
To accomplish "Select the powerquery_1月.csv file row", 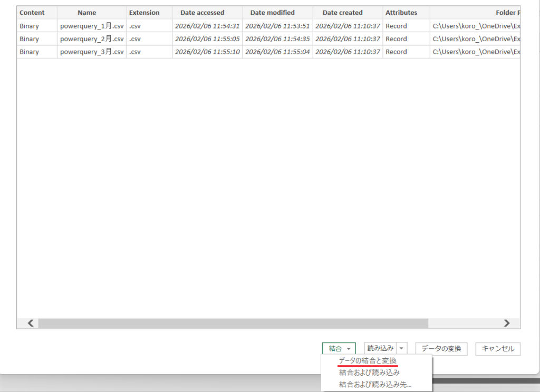I will tap(92, 25).
